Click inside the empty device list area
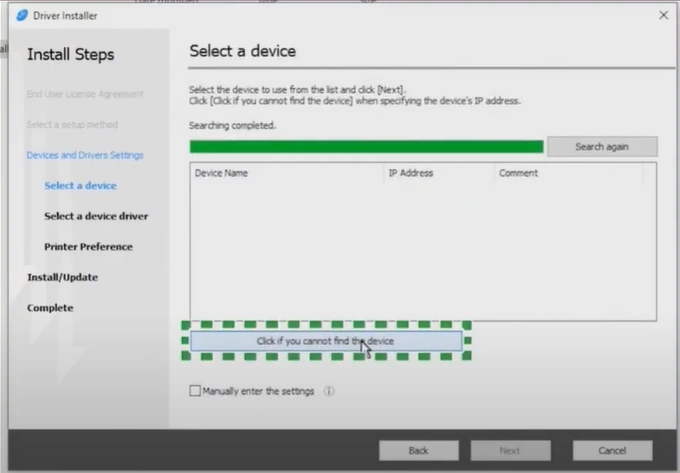The image size is (680, 473). coord(422,250)
